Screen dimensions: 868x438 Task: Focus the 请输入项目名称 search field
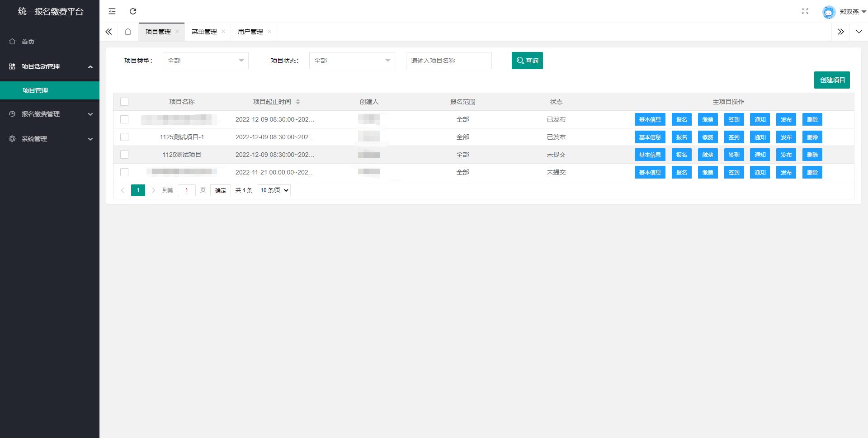[x=449, y=61]
